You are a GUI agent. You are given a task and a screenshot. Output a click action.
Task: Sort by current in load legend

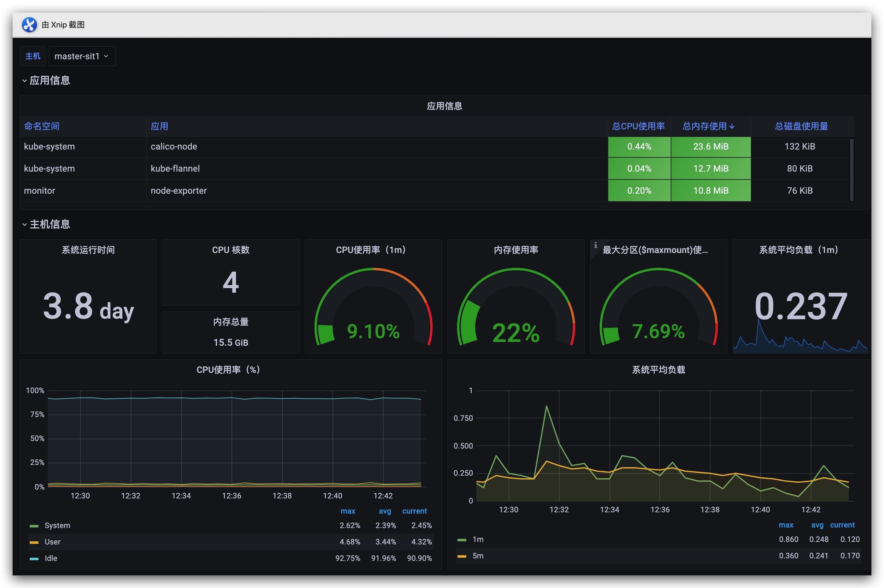point(842,525)
